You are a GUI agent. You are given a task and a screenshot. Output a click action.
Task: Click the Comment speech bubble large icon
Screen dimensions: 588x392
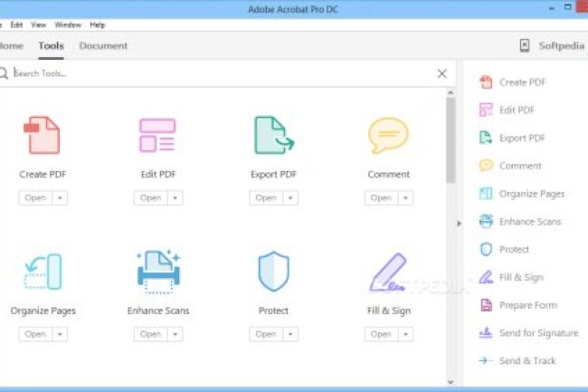tap(388, 135)
